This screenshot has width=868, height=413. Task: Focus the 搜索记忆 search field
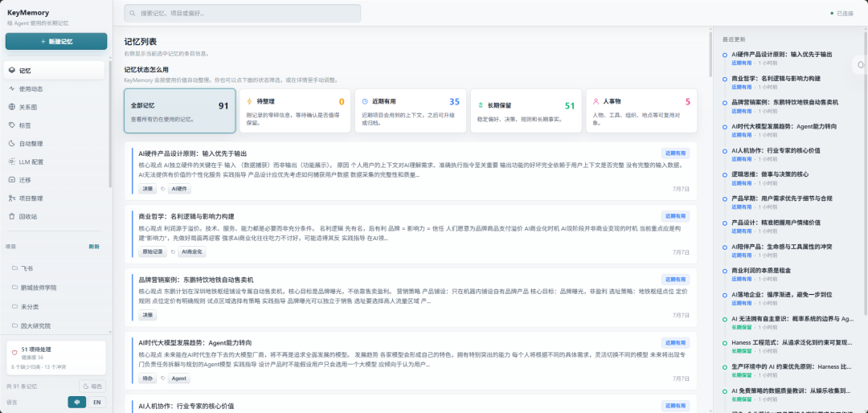coord(243,14)
